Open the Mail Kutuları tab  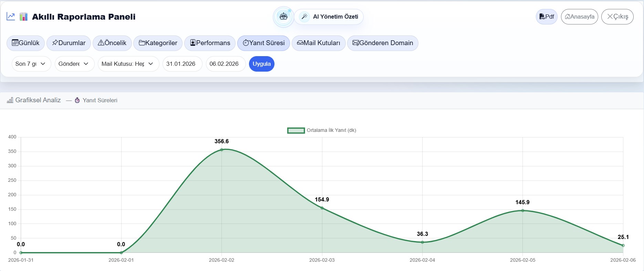[318, 43]
